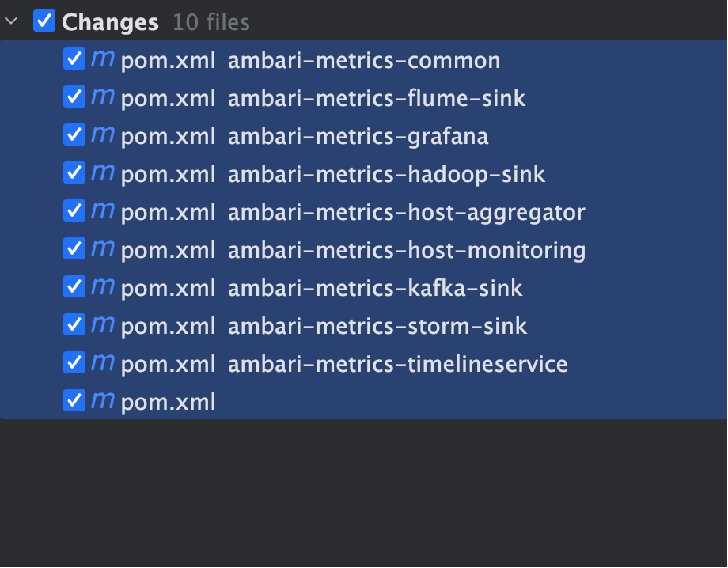Viewport: 728px width, 568px height.
Task: Click Maven icon of ambari-metrics-grafana pom.xml
Action: pos(103,135)
